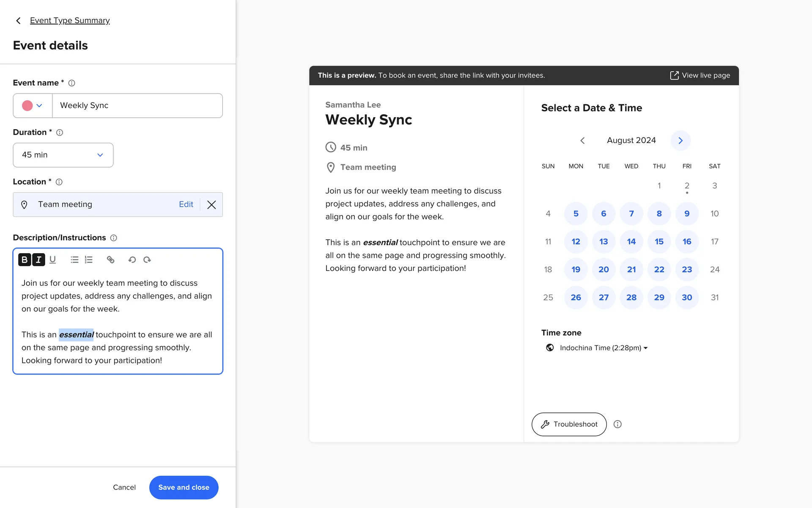Click Save and close button
812x508 pixels.
[x=184, y=487]
